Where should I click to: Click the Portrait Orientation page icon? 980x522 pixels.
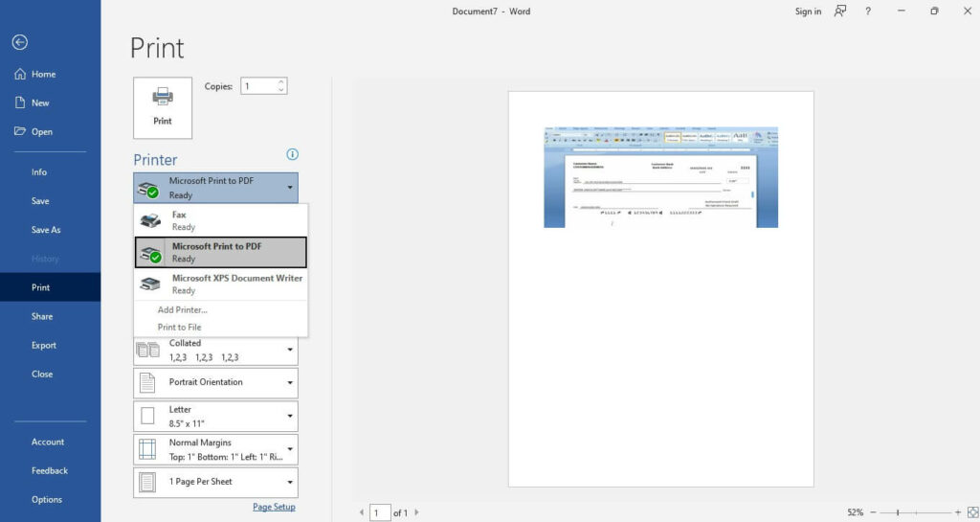(147, 382)
